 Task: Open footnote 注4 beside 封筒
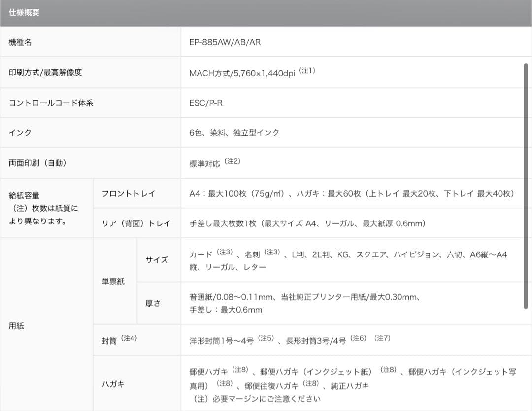pyautogui.click(x=129, y=338)
